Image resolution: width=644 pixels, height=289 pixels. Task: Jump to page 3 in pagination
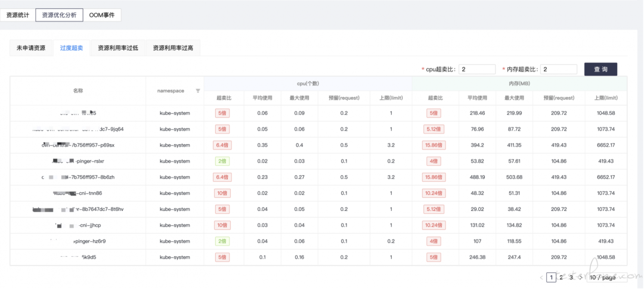(x=571, y=278)
